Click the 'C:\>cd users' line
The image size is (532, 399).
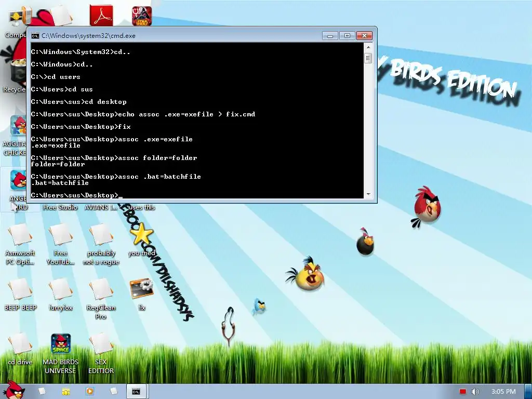click(55, 77)
